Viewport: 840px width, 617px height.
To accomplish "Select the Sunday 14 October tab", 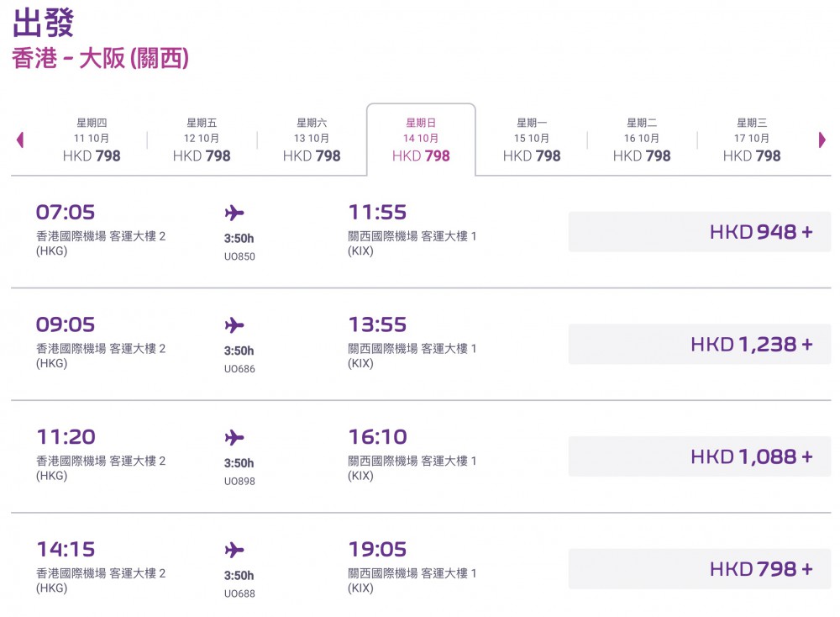I will coord(421,140).
